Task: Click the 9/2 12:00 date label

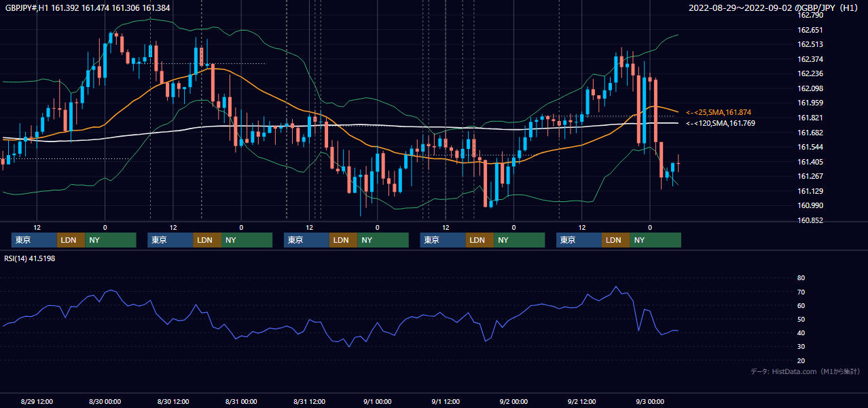Action: tap(582, 401)
